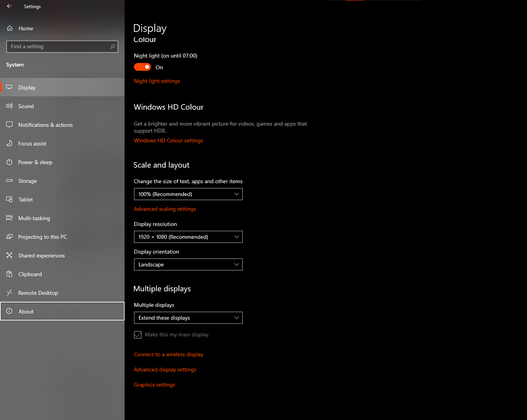
Task: Click the Multi-tasking icon
Action: point(9,218)
